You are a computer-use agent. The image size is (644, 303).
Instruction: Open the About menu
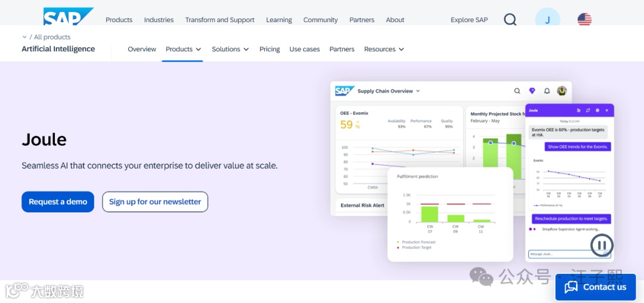point(395,20)
